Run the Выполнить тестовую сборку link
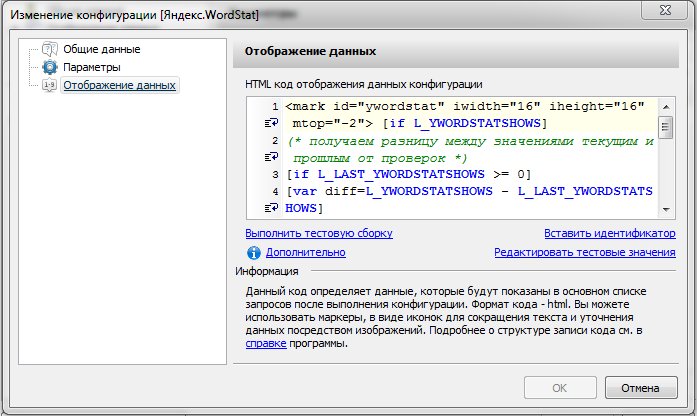The image size is (697, 416). 319,233
